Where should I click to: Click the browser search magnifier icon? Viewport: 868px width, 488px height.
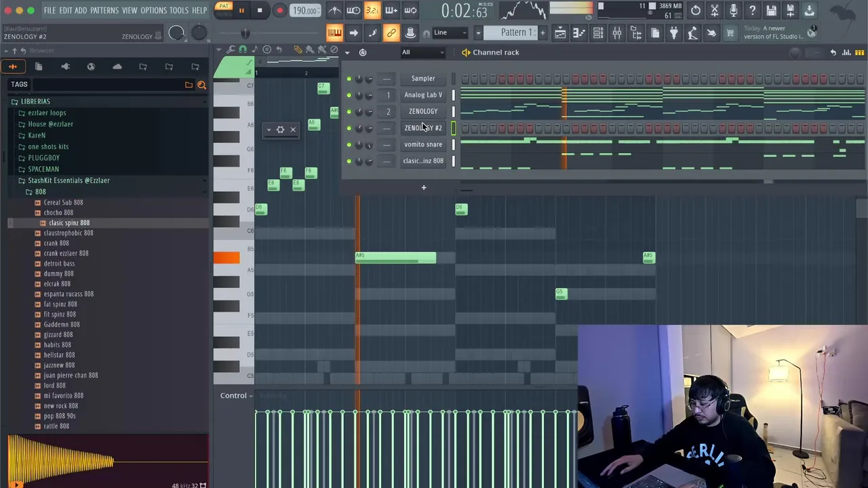pyautogui.click(x=201, y=85)
